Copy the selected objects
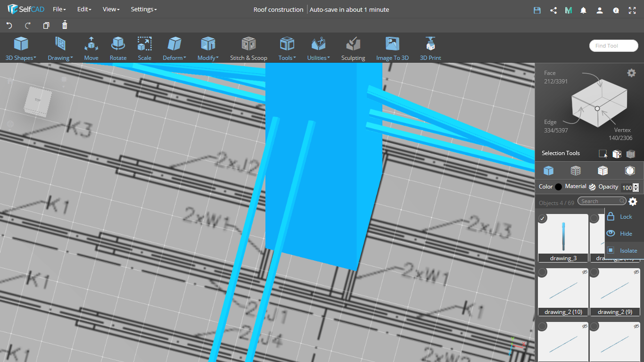The image size is (644, 362). click(x=46, y=25)
